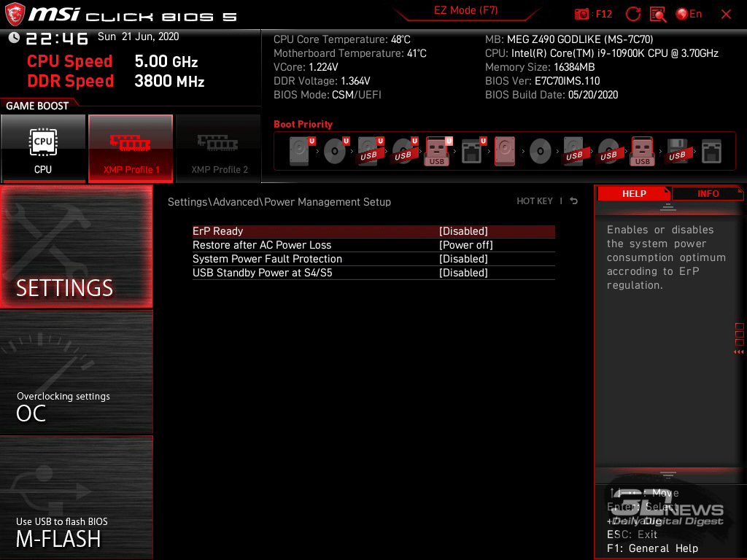Click the F1: General Help hint
Screen dimensions: 747x560
click(x=653, y=548)
